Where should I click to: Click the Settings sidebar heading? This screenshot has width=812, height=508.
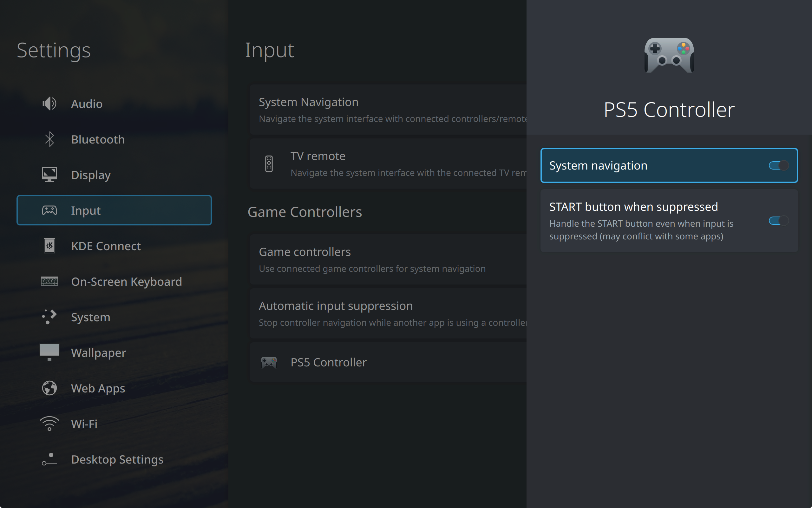pyautogui.click(x=54, y=51)
